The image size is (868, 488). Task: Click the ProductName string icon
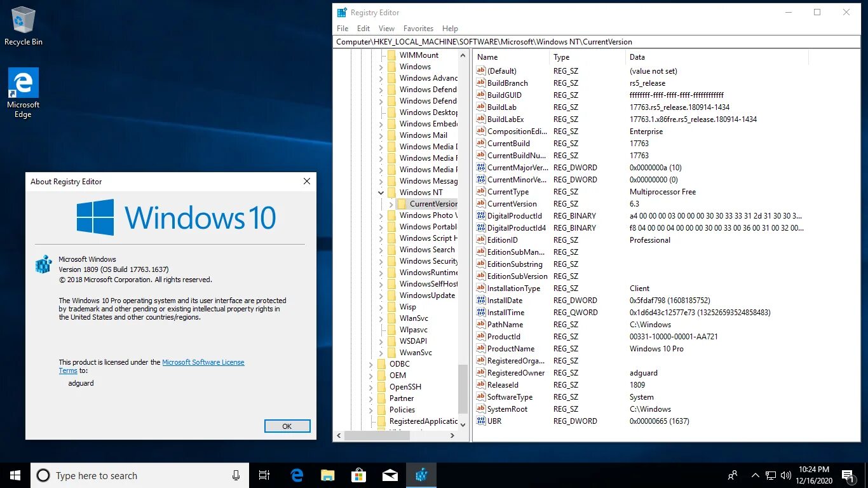pos(481,349)
